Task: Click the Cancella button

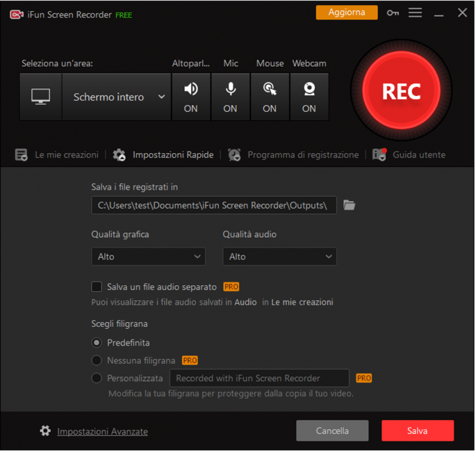Action: (332, 431)
